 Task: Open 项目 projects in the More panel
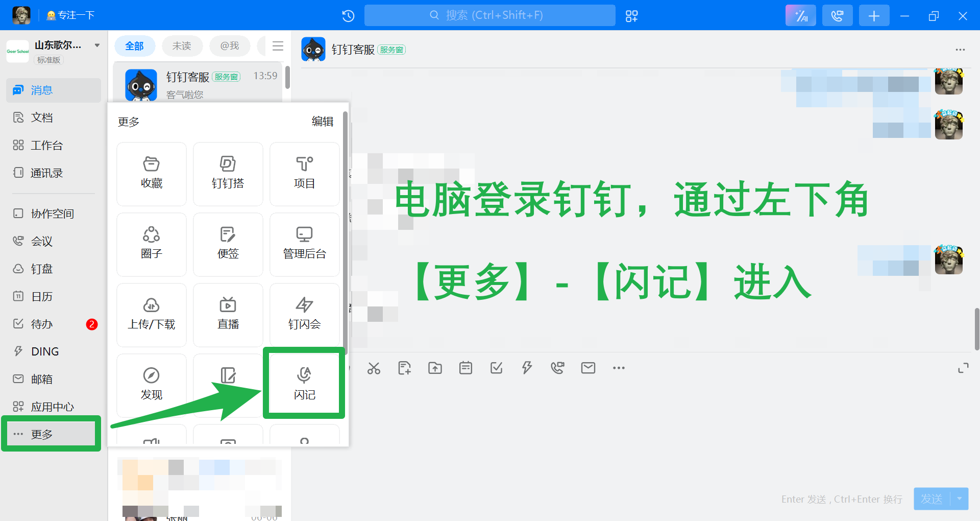click(x=305, y=174)
